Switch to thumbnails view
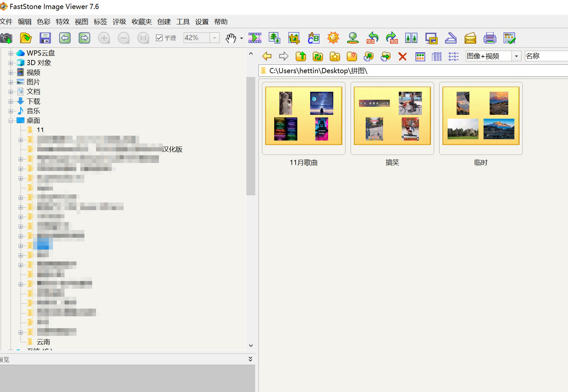Viewport: 568px width, 392px height. coord(420,57)
